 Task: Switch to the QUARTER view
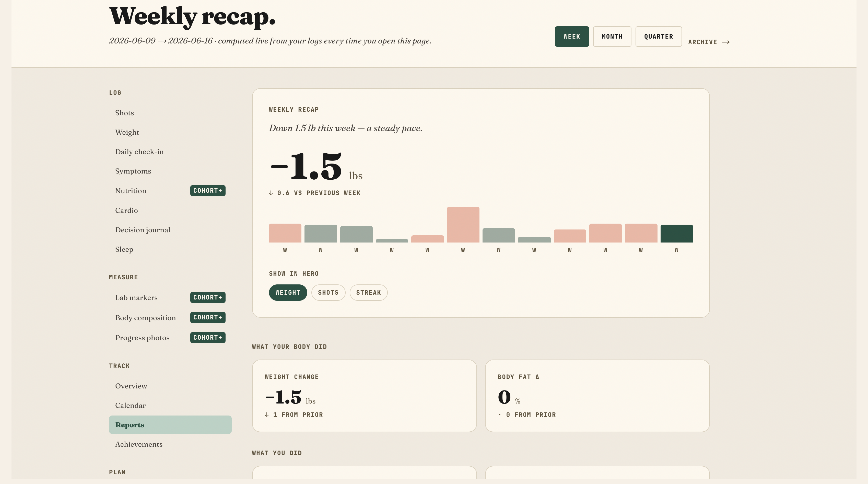coord(659,36)
